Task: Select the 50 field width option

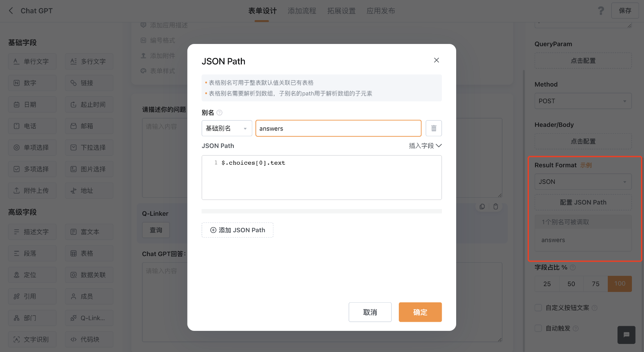Action: [571, 284]
